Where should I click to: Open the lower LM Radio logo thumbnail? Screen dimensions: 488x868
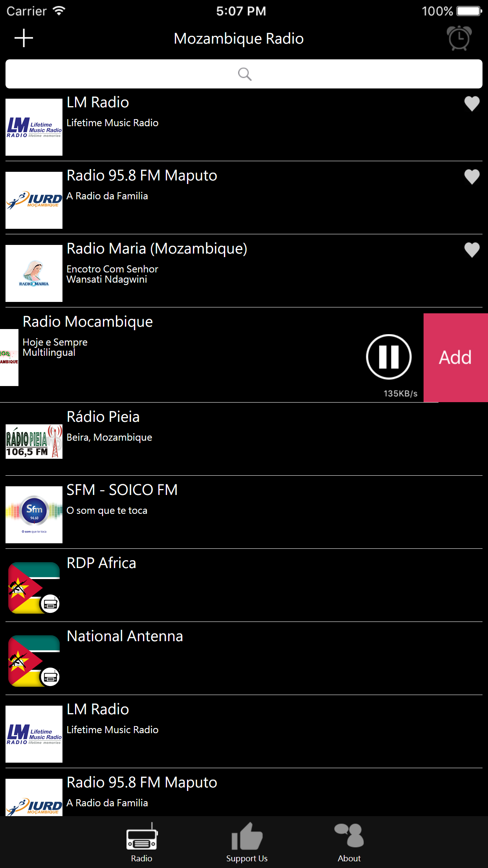coord(34,734)
